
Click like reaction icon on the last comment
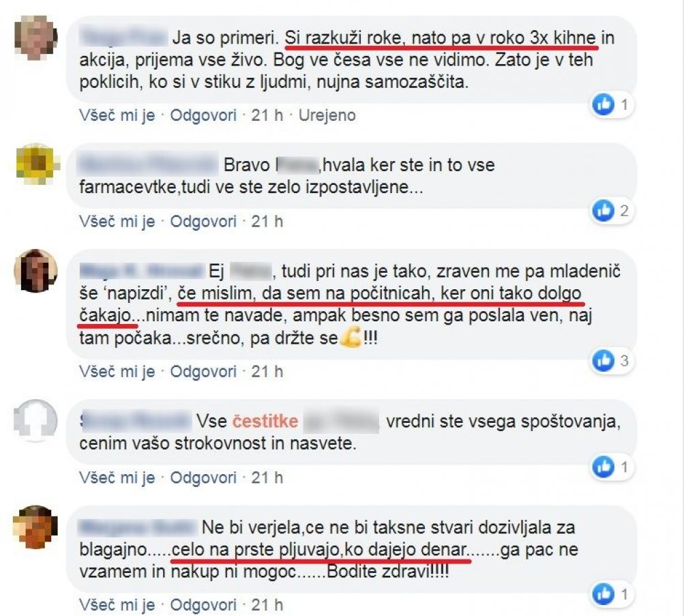coord(604,594)
